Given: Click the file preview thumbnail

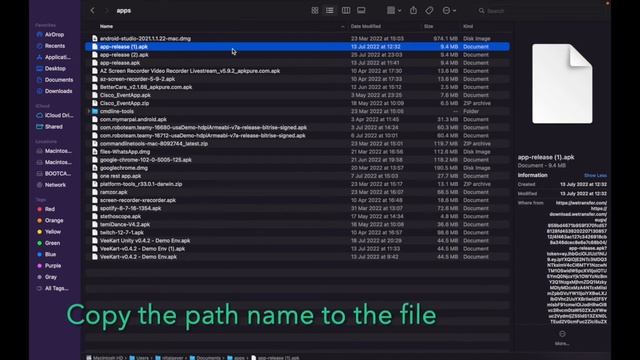Looking at the screenshot, I should 562,84.
